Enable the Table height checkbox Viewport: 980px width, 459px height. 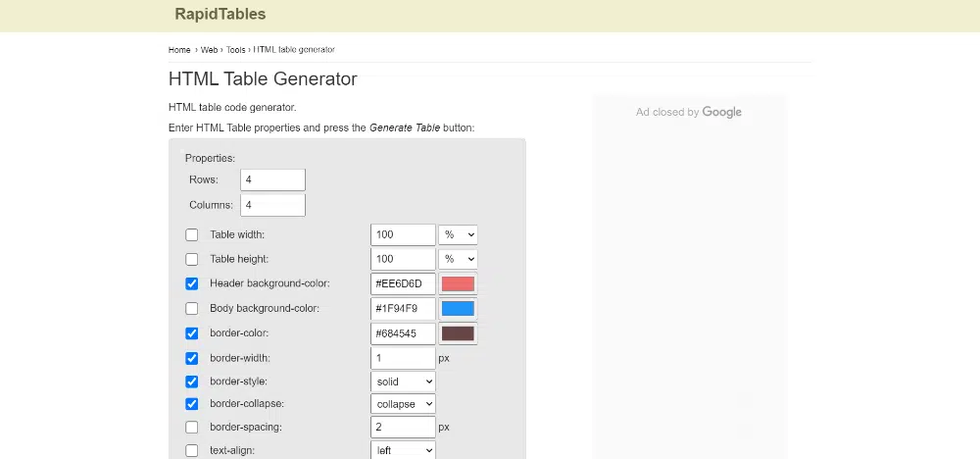pos(192,260)
